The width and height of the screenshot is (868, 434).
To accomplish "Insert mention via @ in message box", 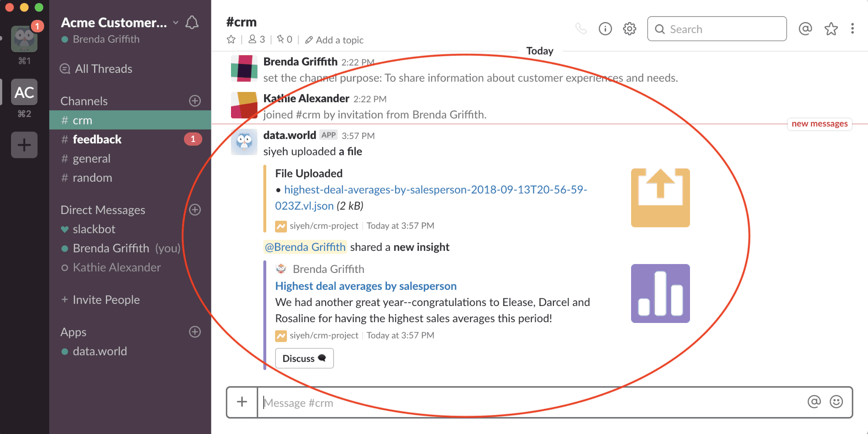I will click(814, 402).
